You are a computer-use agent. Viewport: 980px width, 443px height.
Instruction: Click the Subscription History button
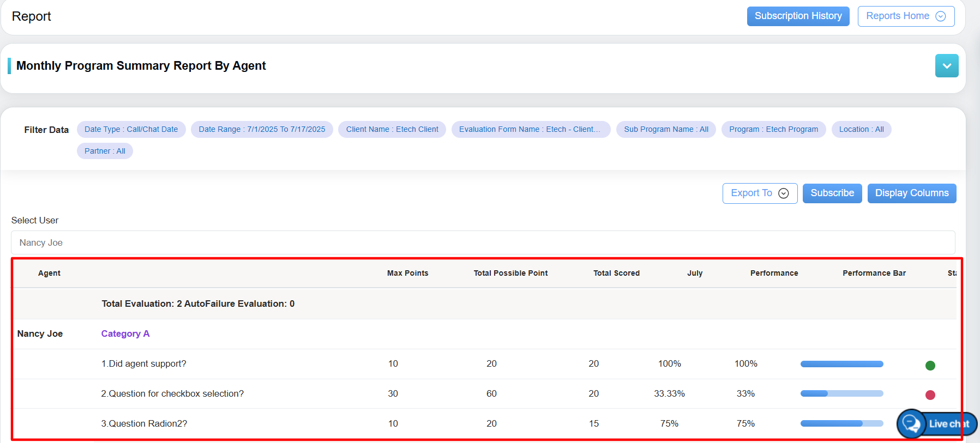tap(797, 16)
